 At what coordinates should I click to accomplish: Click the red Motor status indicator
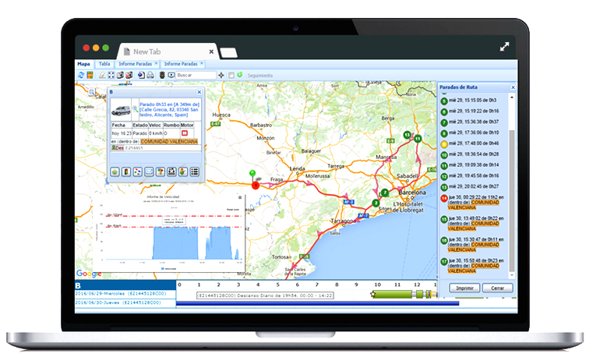(x=185, y=133)
